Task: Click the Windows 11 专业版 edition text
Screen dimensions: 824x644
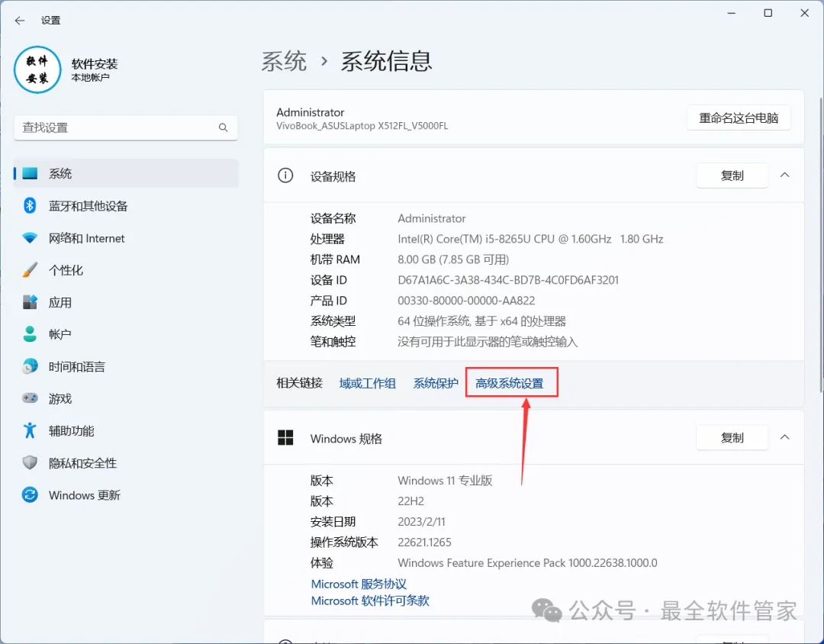Action: [x=445, y=481]
